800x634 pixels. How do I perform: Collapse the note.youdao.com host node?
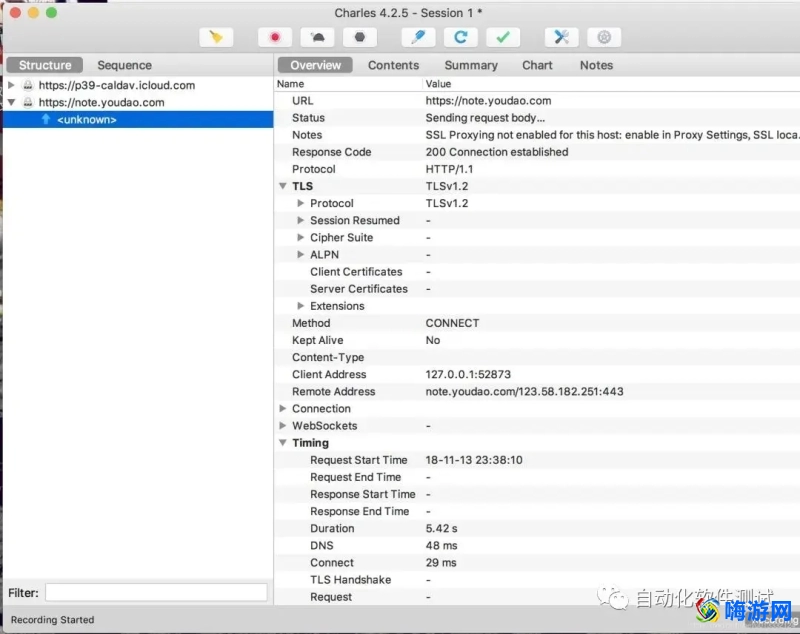tap(11, 102)
